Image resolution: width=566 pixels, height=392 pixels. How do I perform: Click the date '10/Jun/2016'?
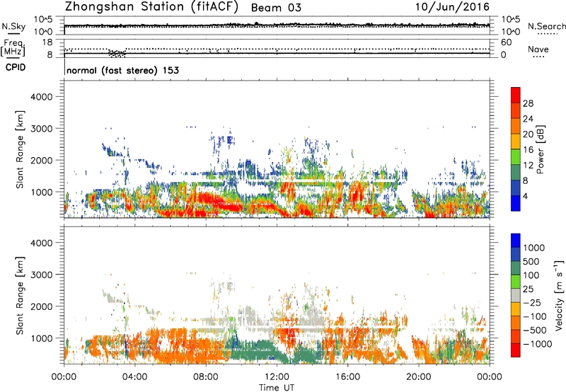pyautogui.click(x=452, y=7)
